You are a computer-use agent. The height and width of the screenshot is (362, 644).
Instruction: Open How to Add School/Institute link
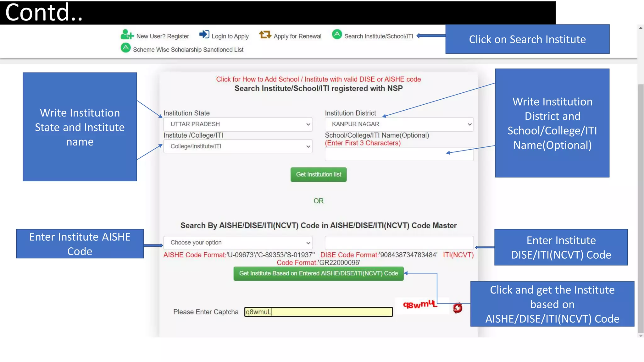point(318,79)
